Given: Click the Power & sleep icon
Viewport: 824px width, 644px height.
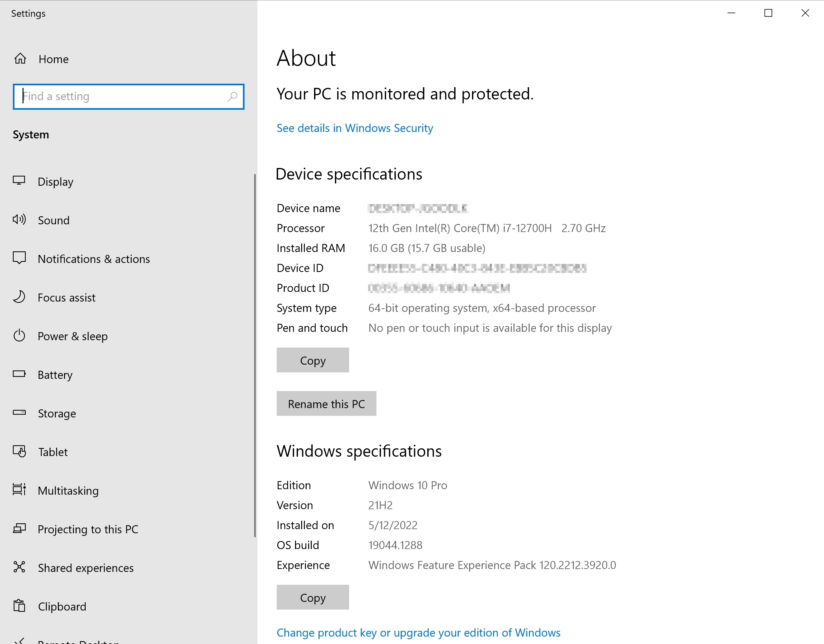Looking at the screenshot, I should 19,336.
